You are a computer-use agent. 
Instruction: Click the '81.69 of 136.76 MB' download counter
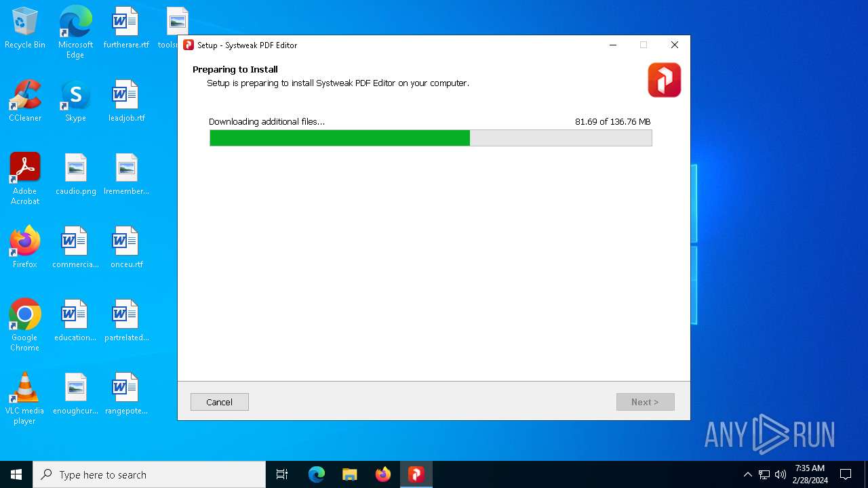pos(613,122)
